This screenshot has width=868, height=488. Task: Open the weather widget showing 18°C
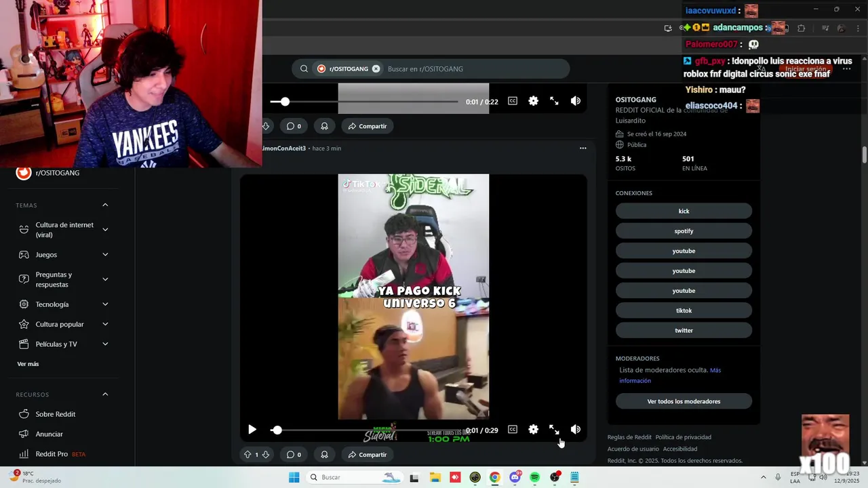tap(34, 476)
